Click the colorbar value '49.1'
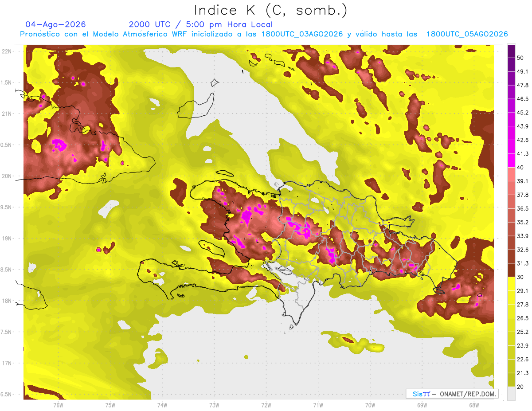This screenshot has width=532, height=411. (x=523, y=71)
